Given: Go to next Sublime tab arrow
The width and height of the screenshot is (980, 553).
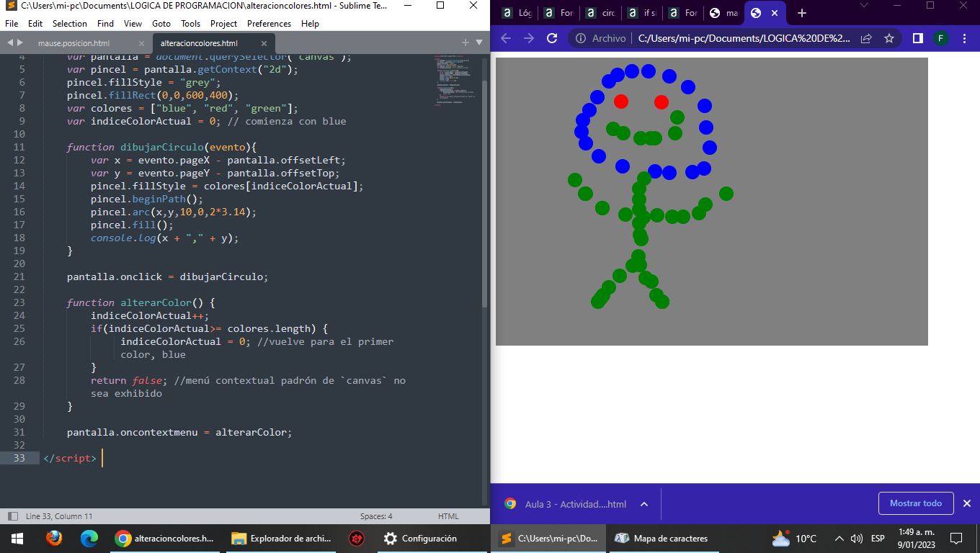Looking at the screenshot, I should click(x=19, y=42).
